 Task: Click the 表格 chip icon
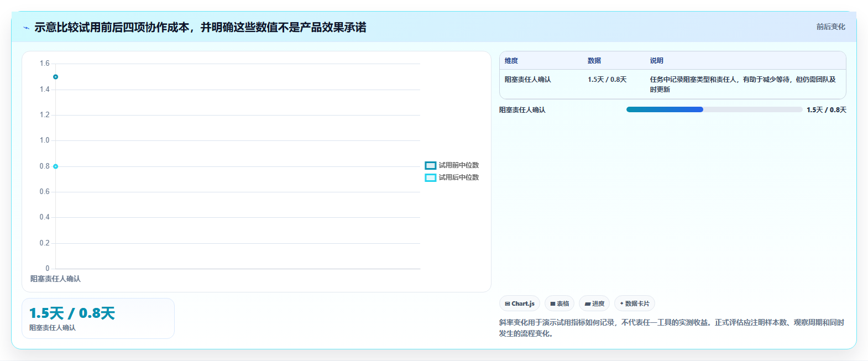click(x=553, y=304)
